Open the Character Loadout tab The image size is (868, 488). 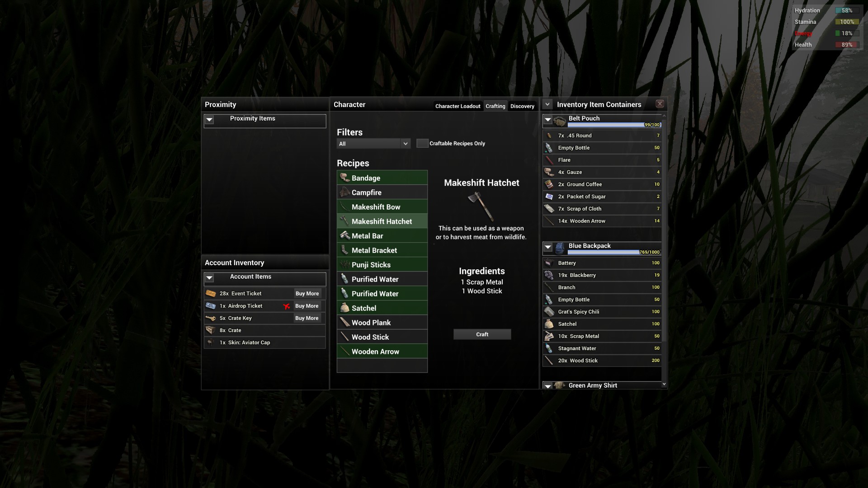458,106
